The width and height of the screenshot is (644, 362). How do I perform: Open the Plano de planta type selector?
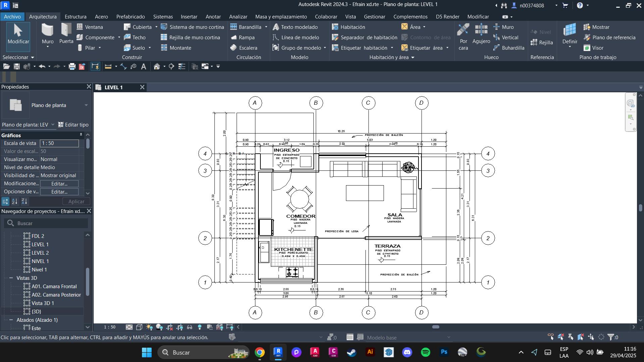click(x=46, y=105)
